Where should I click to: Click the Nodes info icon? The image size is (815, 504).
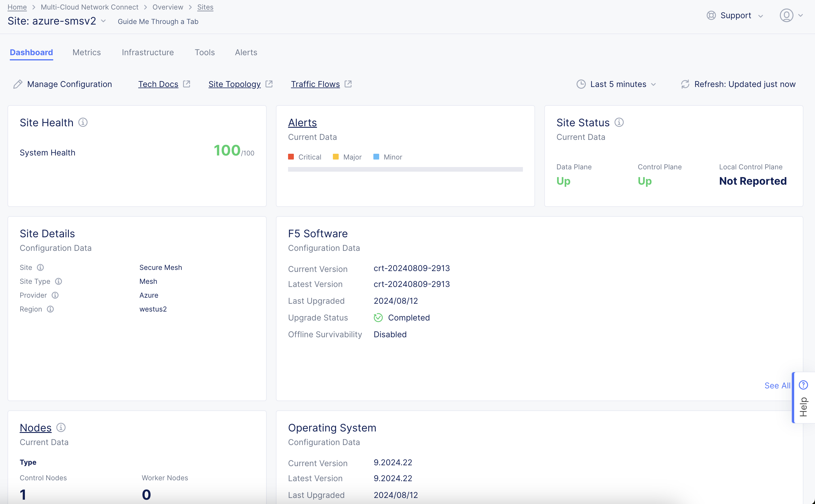point(61,428)
